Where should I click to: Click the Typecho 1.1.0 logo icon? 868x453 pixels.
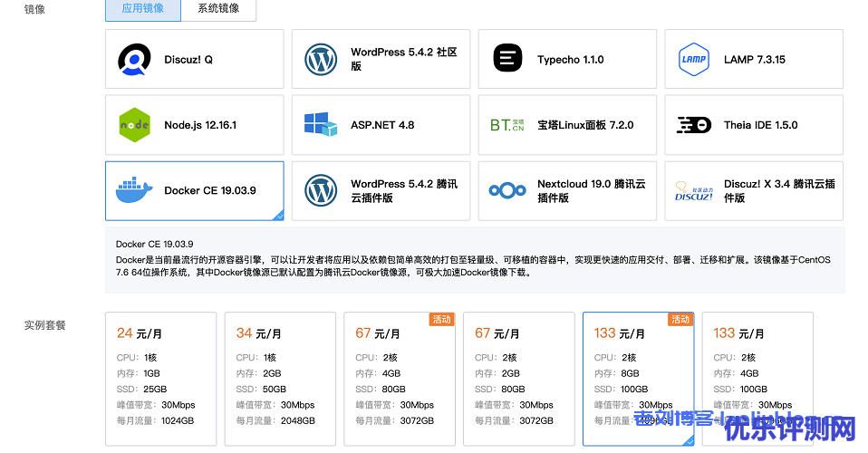click(x=507, y=58)
